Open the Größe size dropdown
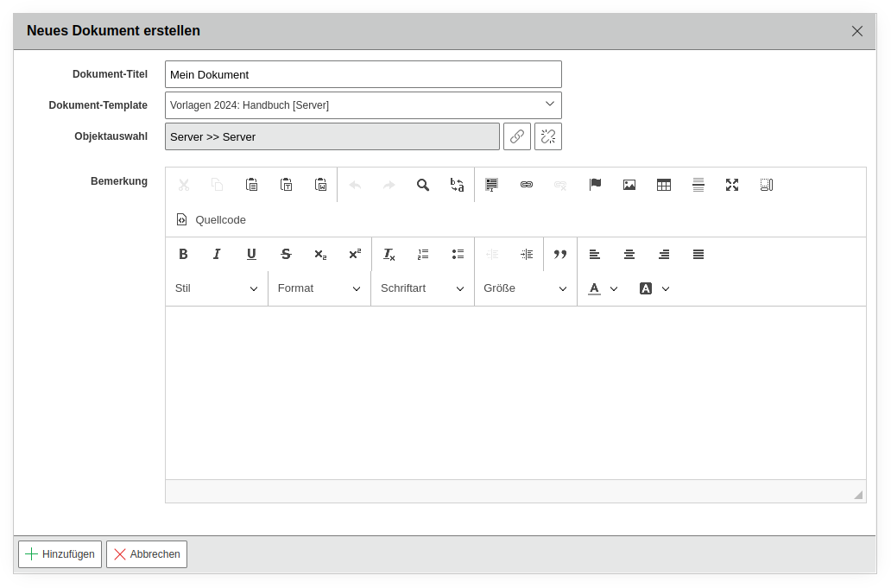 click(525, 288)
